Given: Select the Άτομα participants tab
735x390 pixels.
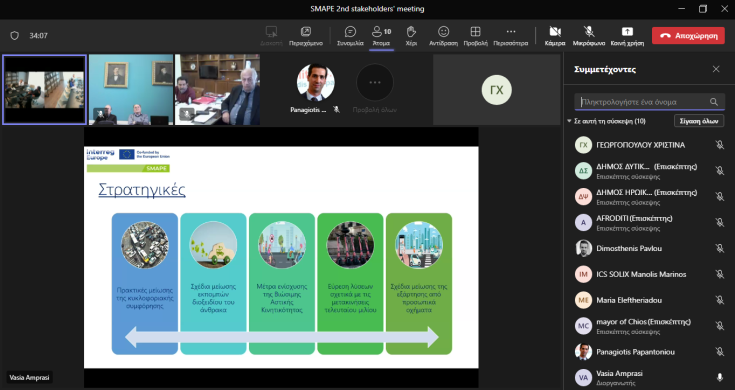Looking at the screenshot, I should (381, 36).
